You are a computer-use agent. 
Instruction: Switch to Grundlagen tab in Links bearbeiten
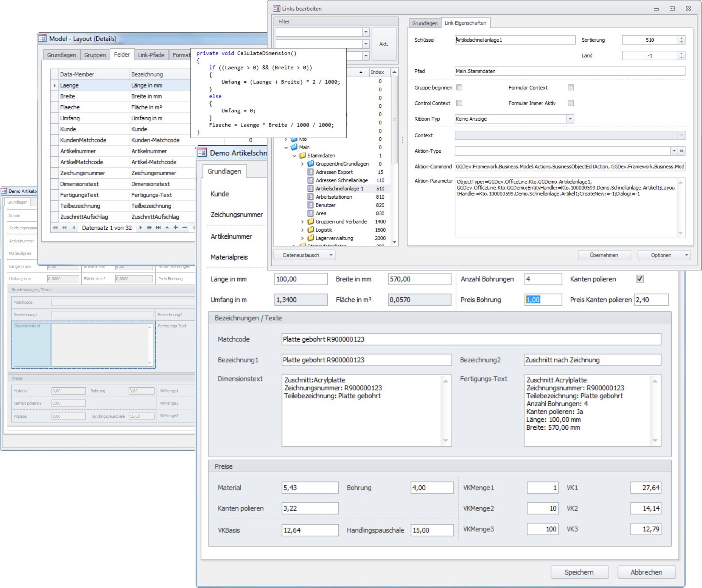[x=424, y=23]
